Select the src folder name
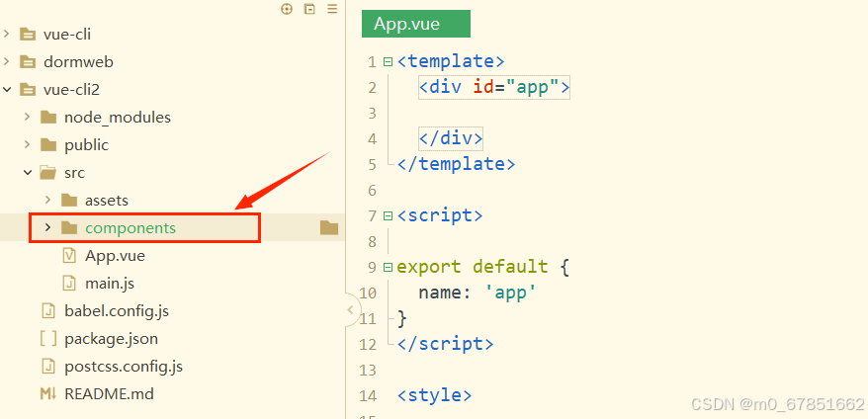 pyautogui.click(x=74, y=173)
